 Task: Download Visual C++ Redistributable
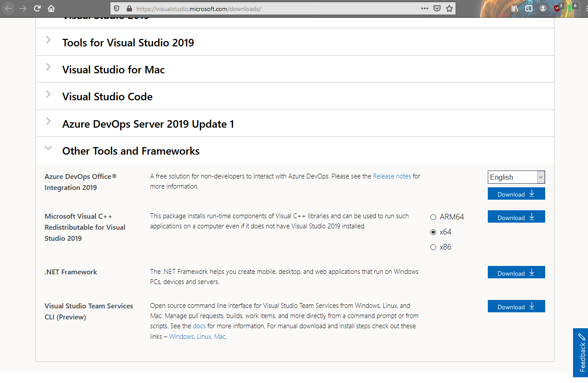tap(516, 216)
